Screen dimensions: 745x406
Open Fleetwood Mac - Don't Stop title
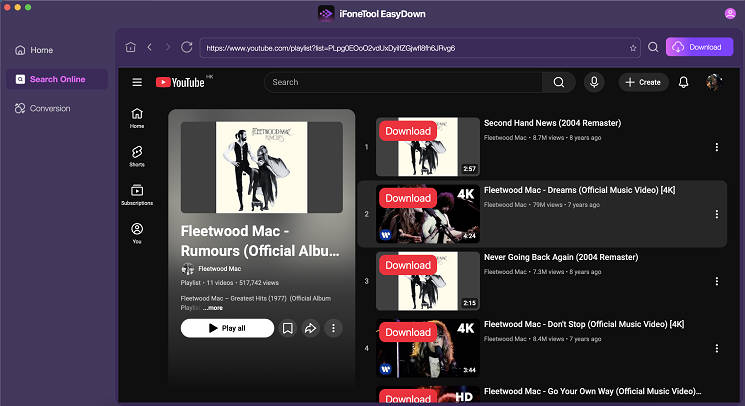pos(584,324)
